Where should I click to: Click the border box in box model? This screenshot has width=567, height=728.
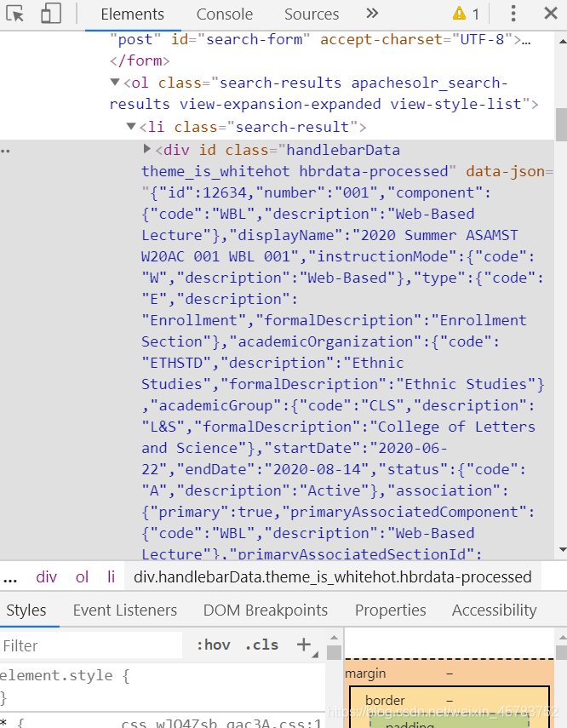385,700
